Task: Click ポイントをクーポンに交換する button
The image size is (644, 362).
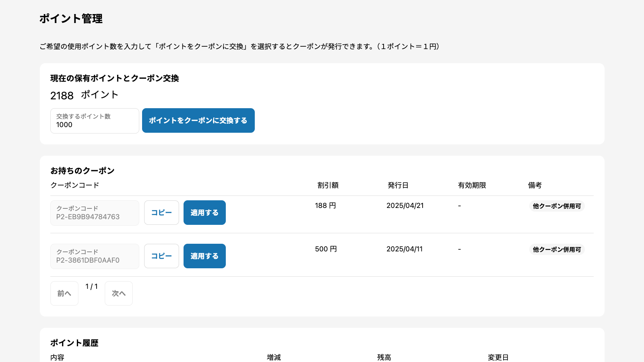Action: point(198,120)
